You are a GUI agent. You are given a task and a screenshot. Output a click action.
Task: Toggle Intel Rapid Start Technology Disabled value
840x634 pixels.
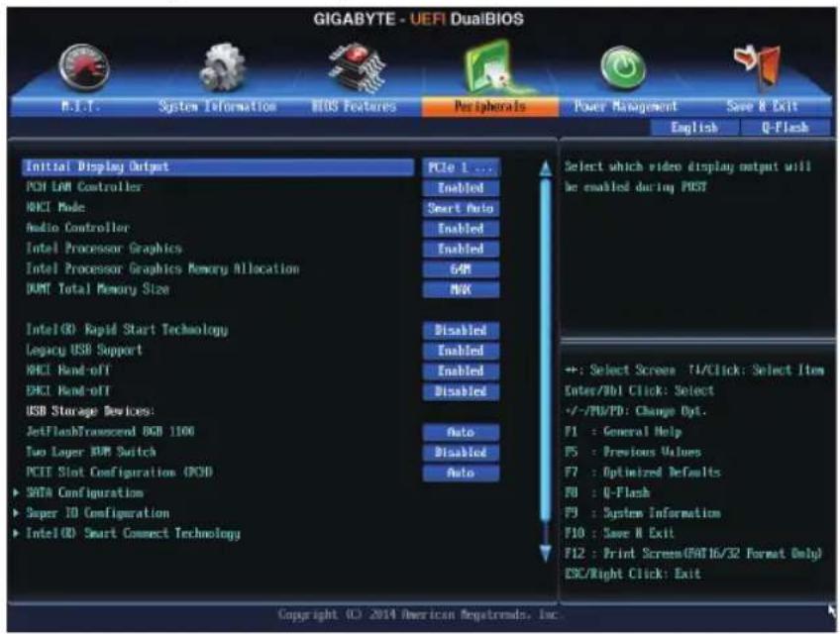pos(461,330)
